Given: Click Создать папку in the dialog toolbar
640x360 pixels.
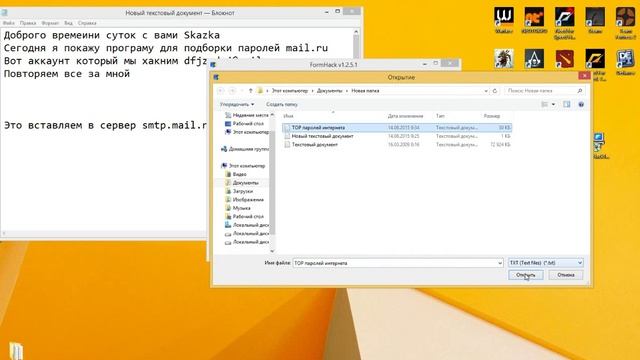Looking at the screenshot, I should [282, 104].
